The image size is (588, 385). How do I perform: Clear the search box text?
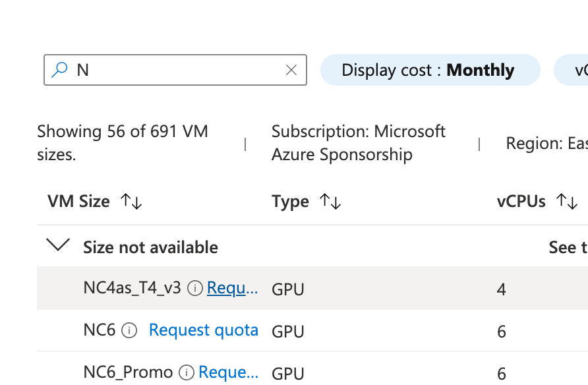pyautogui.click(x=291, y=70)
